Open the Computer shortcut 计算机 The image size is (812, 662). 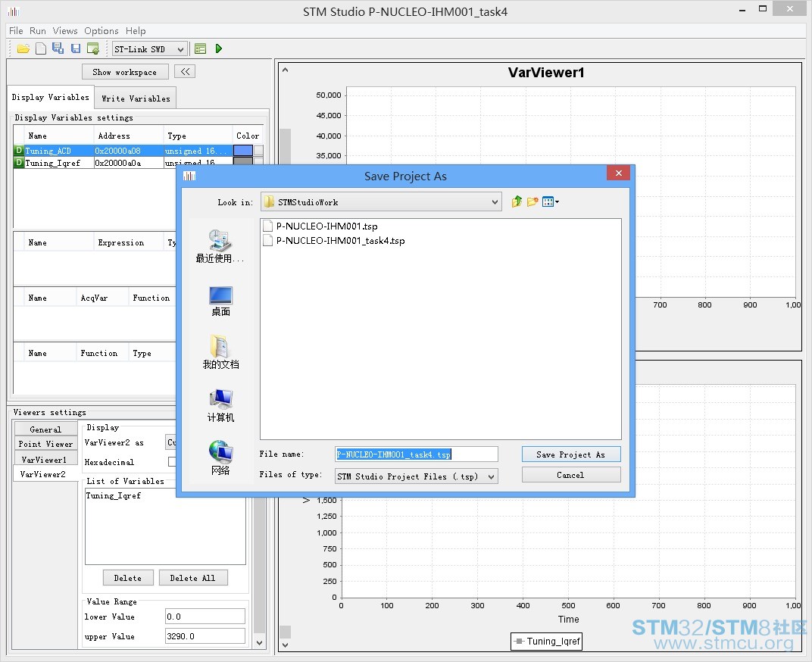coord(220,405)
